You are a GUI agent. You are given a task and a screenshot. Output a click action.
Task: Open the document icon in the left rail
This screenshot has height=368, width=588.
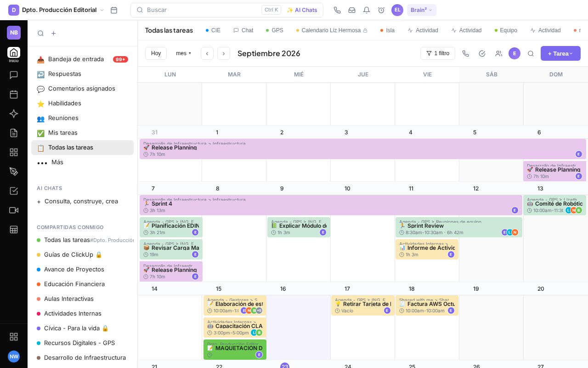click(x=14, y=133)
